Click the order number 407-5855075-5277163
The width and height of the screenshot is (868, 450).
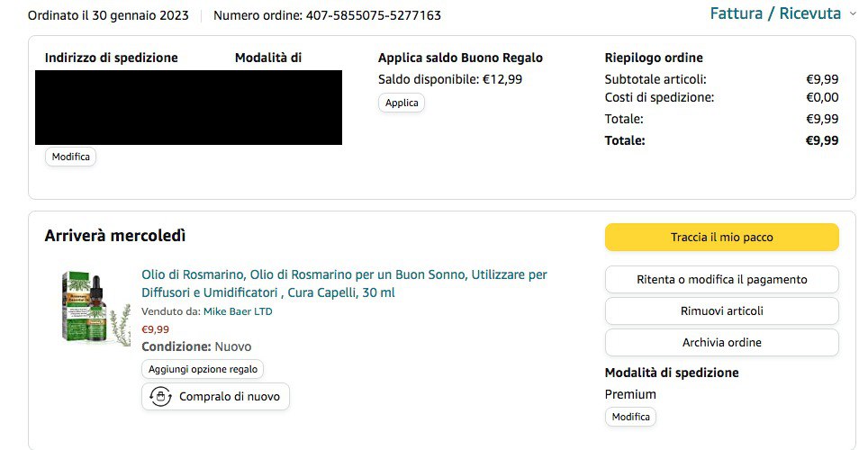point(373,15)
